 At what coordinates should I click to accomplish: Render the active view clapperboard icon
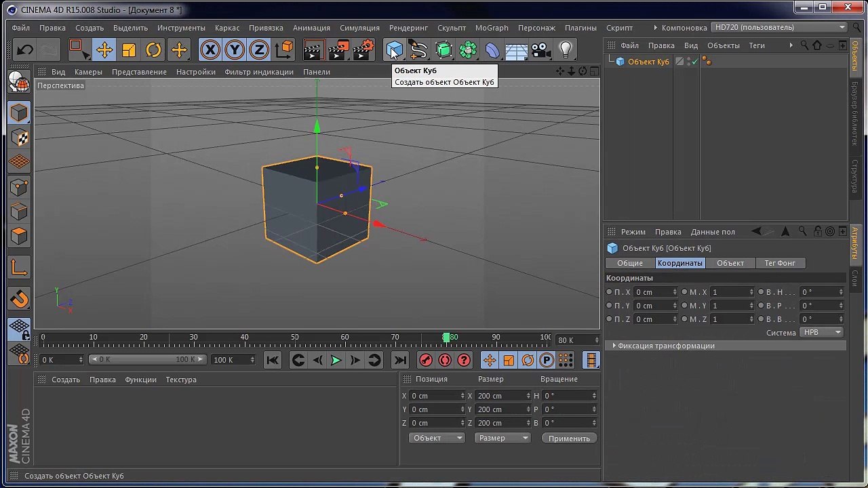(313, 49)
